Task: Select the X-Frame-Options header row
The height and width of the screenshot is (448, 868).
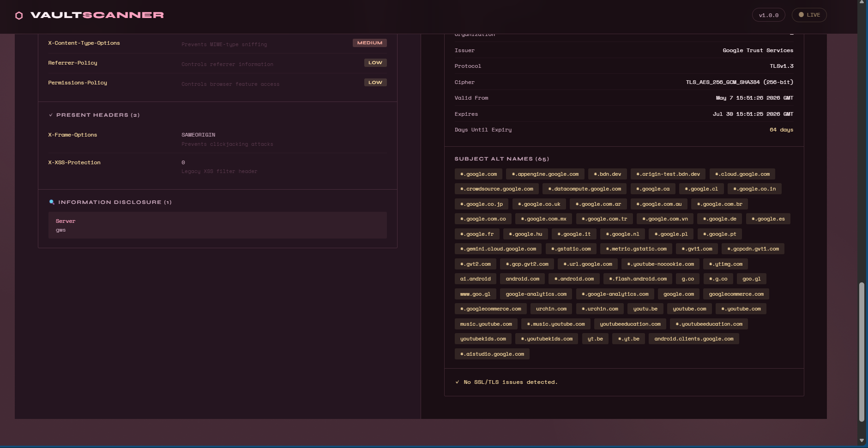Action: [x=217, y=139]
